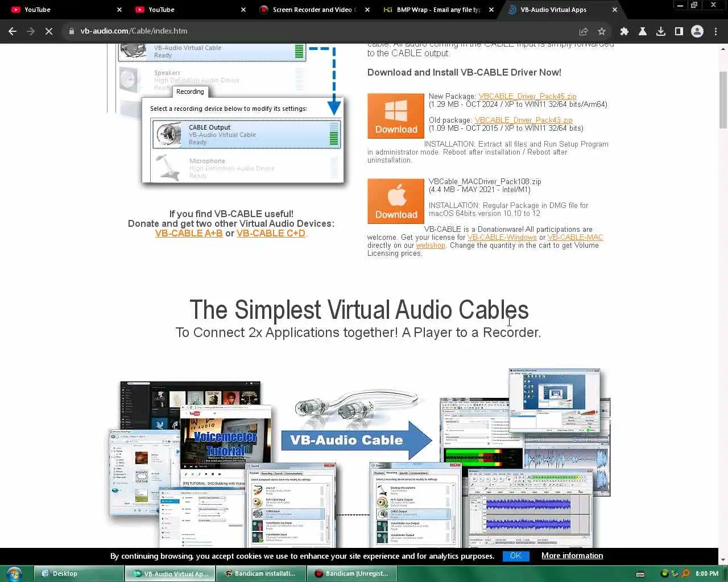Close the second YouTube tab

point(243,10)
